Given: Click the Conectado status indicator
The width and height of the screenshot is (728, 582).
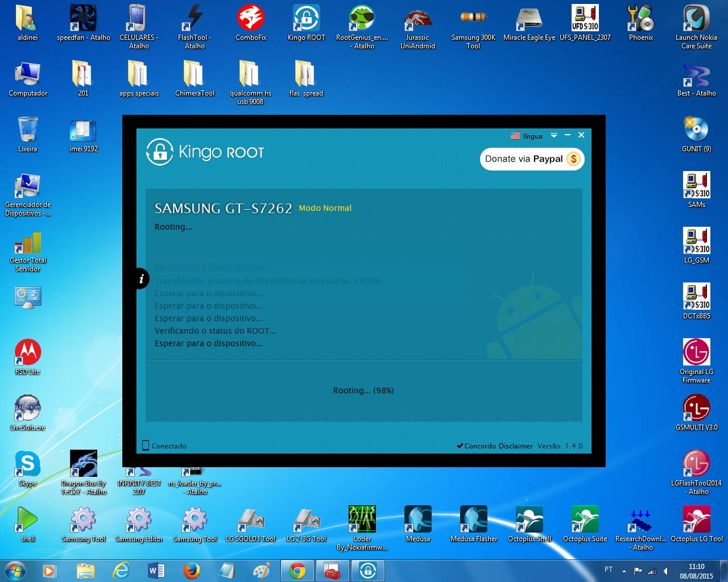Looking at the screenshot, I should point(164,446).
